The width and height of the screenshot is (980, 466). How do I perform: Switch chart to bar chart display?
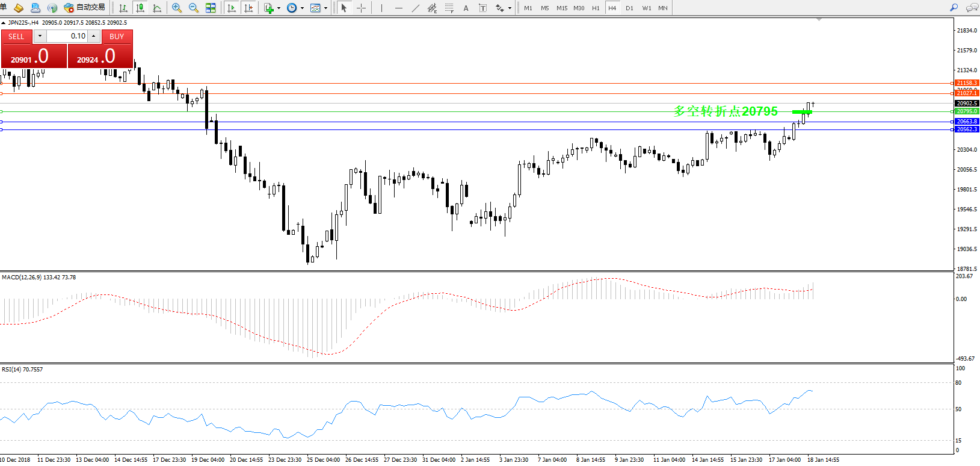pyautogui.click(x=123, y=8)
